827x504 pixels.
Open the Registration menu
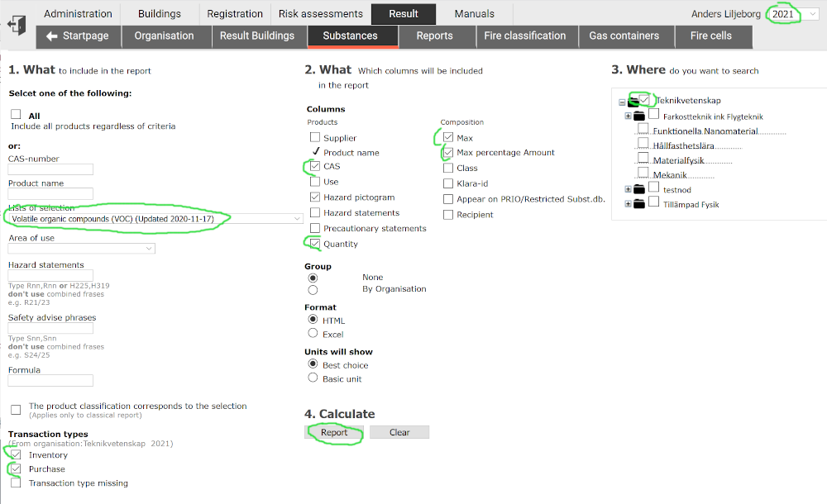pos(235,14)
